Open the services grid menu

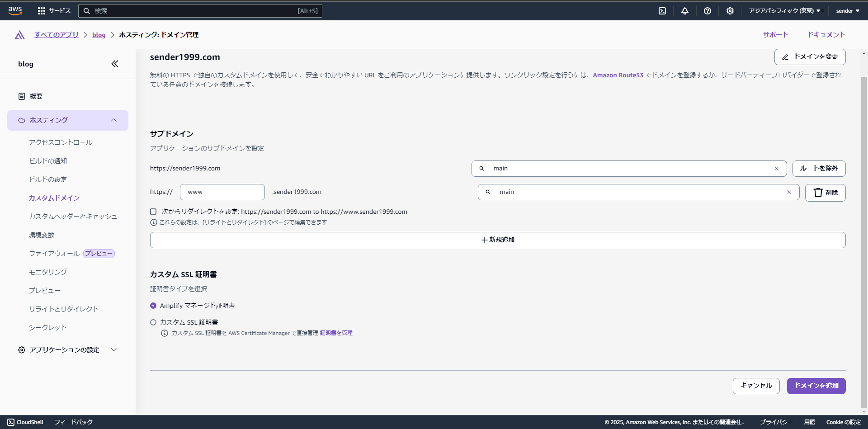tap(54, 11)
